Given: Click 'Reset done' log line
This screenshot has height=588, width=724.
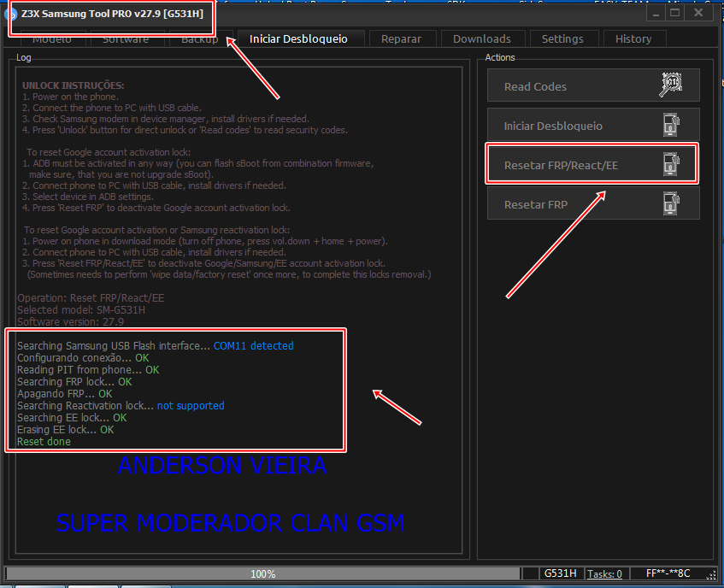Looking at the screenshot, I should click(44, 442).
